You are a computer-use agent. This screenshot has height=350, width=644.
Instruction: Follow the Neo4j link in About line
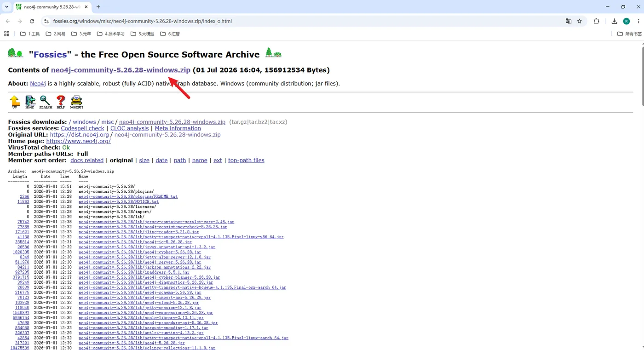[38, 84]
